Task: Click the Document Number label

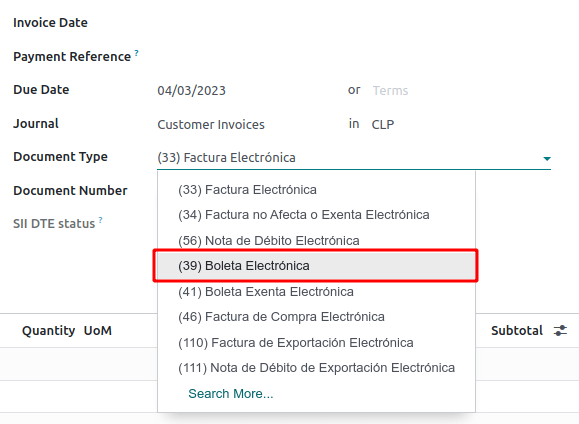Action: 70,190
